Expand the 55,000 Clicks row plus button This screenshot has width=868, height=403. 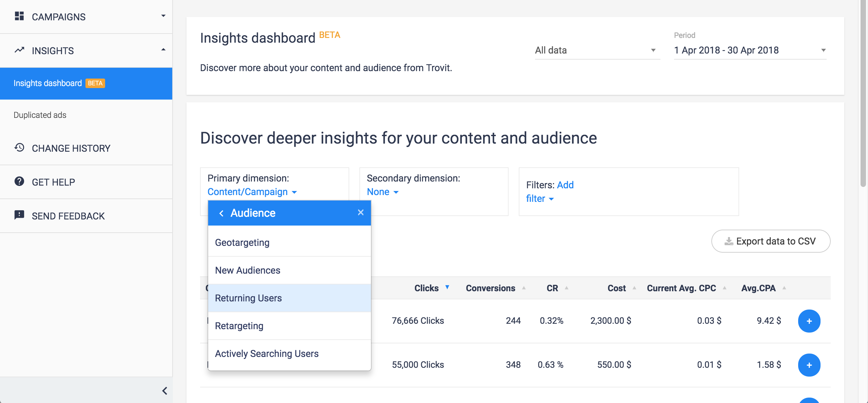click(x=809, y=365)
